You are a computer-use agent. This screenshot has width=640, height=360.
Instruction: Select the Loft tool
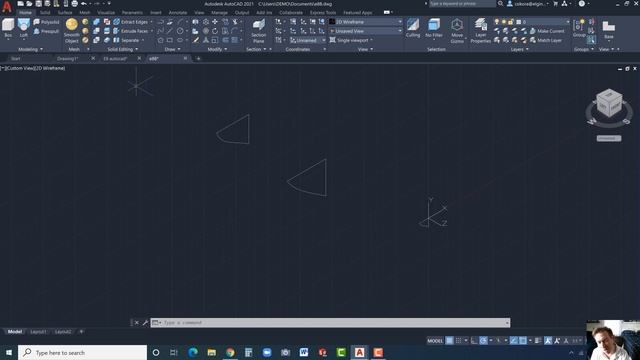coord(24,28)
